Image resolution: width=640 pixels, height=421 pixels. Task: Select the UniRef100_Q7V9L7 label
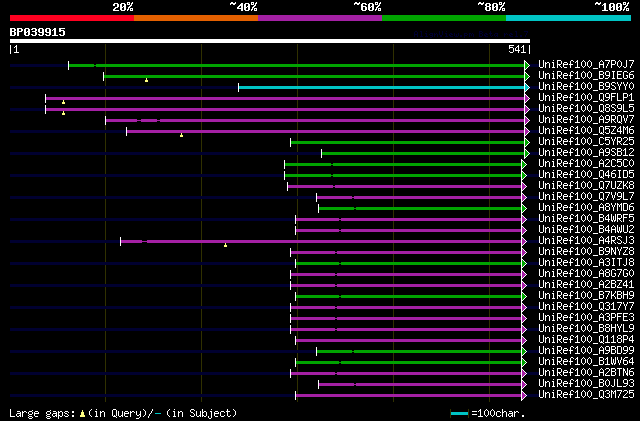pos(586,196)
